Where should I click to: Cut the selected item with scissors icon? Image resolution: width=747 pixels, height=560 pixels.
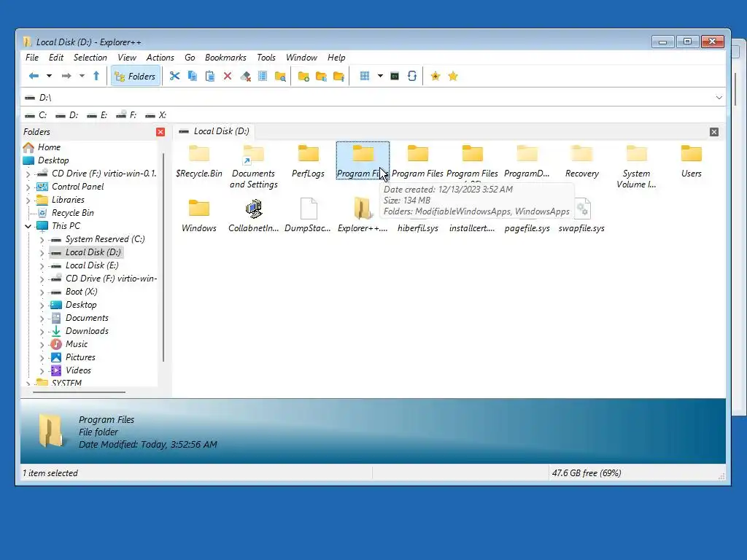(174, 76)
